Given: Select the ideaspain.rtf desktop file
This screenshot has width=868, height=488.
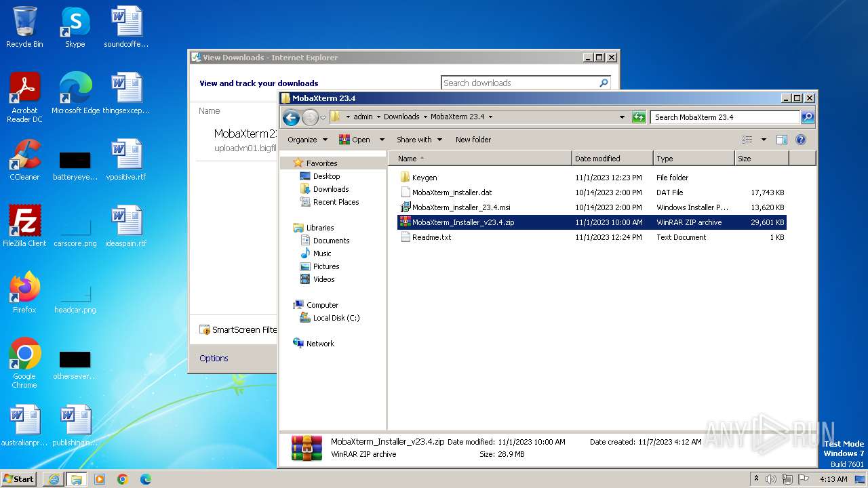Looking at the screenshot, I should point(126,226).
